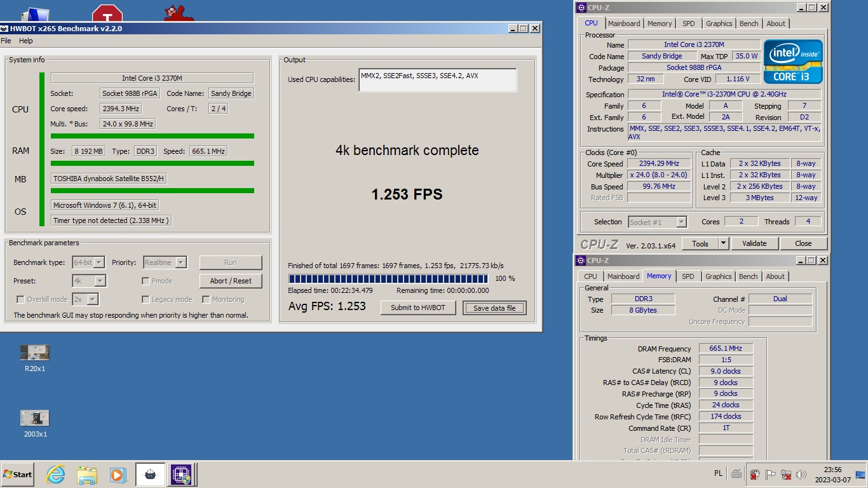Click the CPU-Z Tools button
The height and width of the screenshot is (488, 868).
click(x=700, y=243)
